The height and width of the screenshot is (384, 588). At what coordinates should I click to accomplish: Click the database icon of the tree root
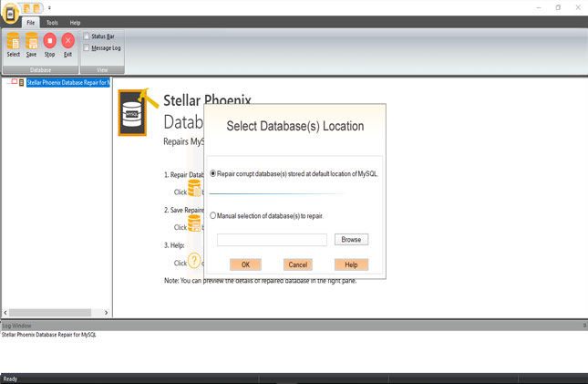(x=22, y=83)
